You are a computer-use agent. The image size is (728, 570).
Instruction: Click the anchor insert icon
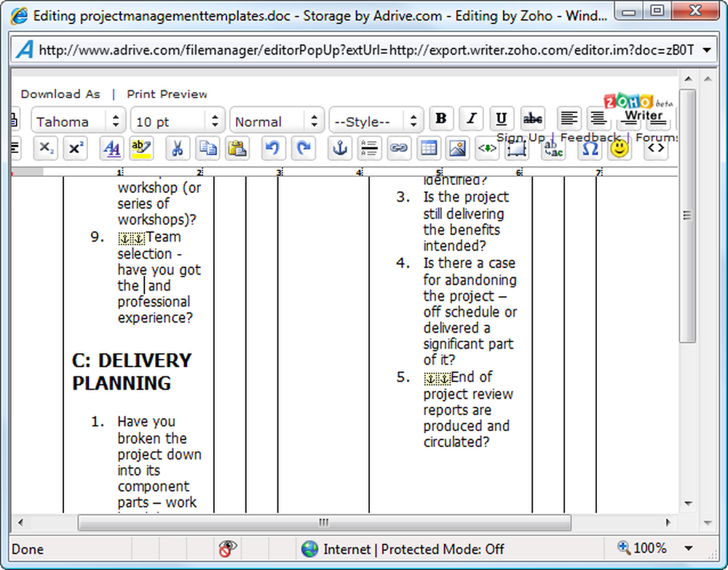pyautogui.click(x=340, y=149)
